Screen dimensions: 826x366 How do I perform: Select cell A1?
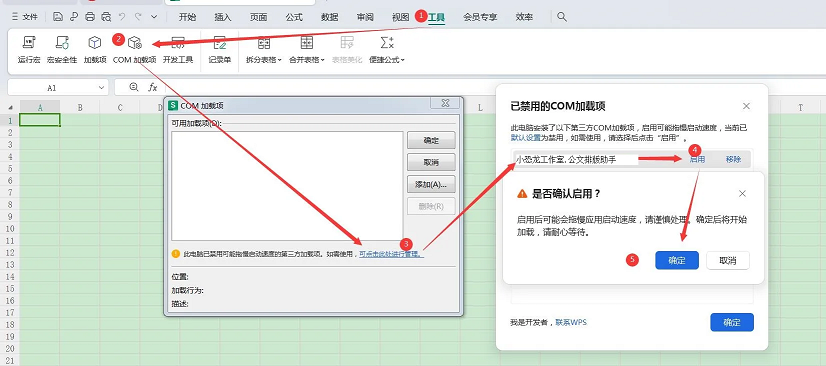[x=40, y=120]
